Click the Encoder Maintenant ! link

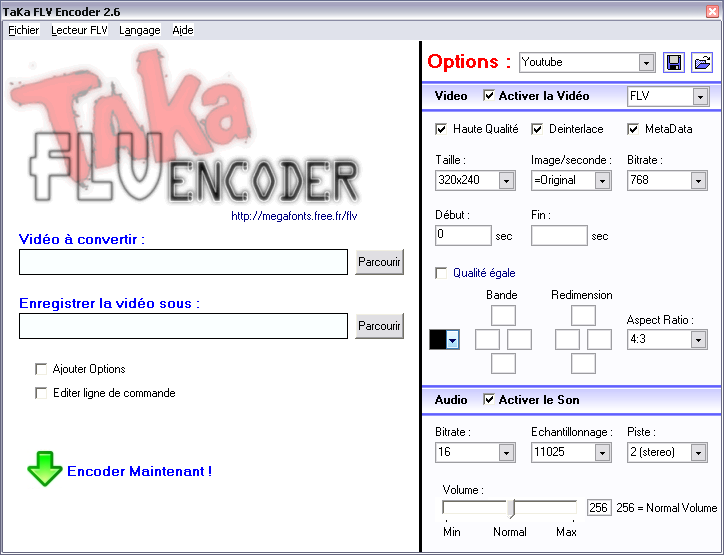pos(139,471)
